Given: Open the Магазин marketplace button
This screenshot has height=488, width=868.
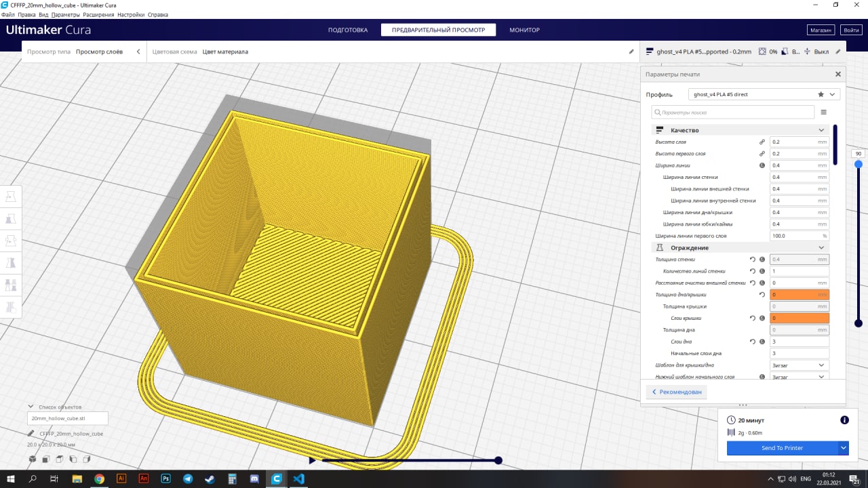Looking at the screenshot, I should [821, 30].
